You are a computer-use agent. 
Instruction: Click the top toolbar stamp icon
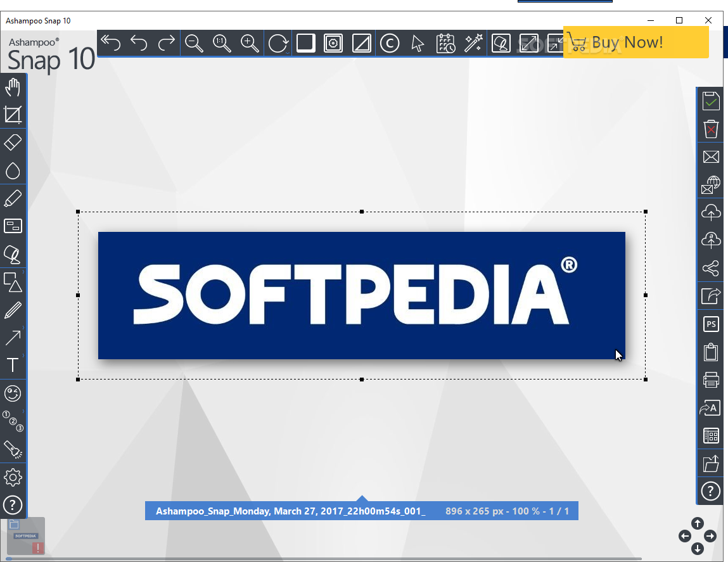501,43
